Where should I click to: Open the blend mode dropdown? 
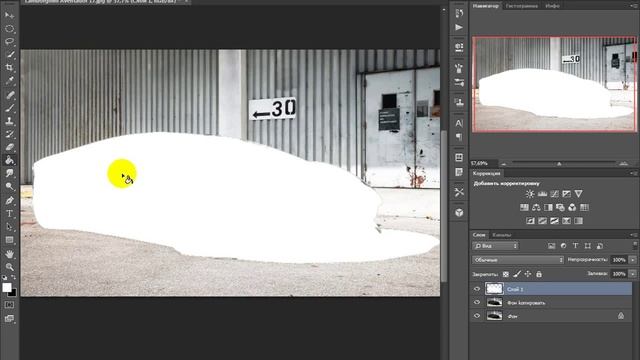pos(518,260)
